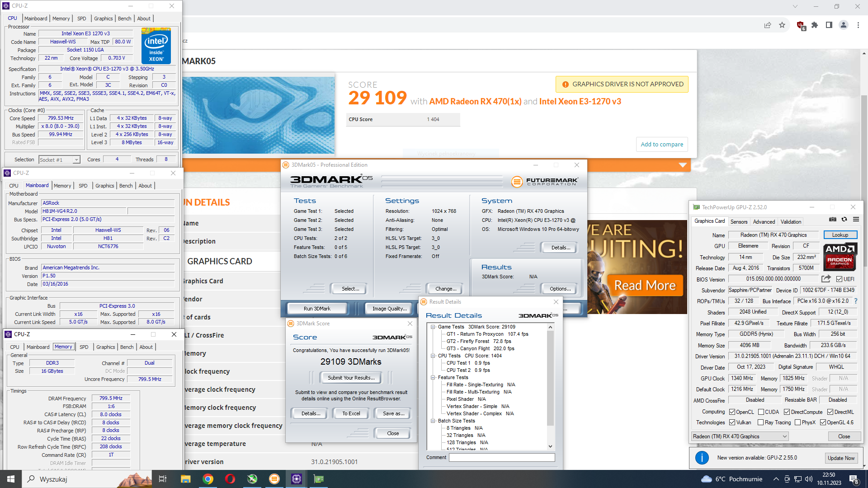Switch to Advanced tab in GPU-Z
The image size is (868, 488).
click(x=764, y=221)
